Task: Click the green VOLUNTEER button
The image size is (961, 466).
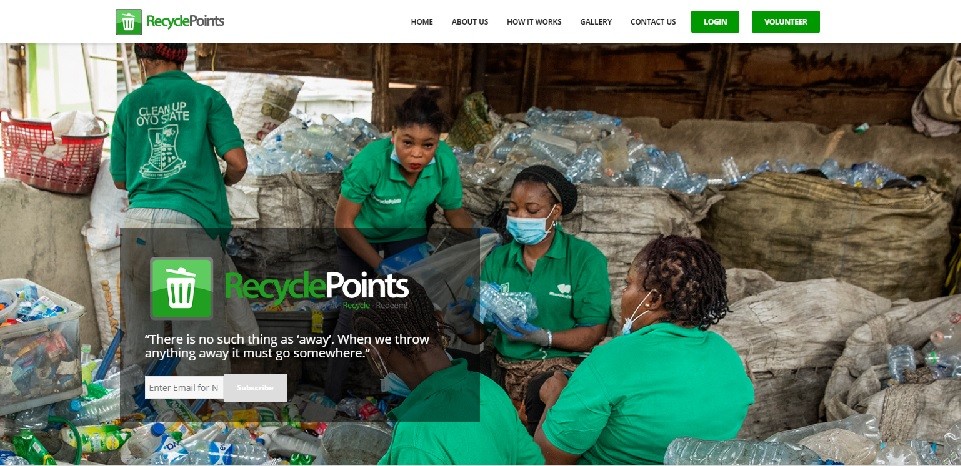Action: [785, 22]
